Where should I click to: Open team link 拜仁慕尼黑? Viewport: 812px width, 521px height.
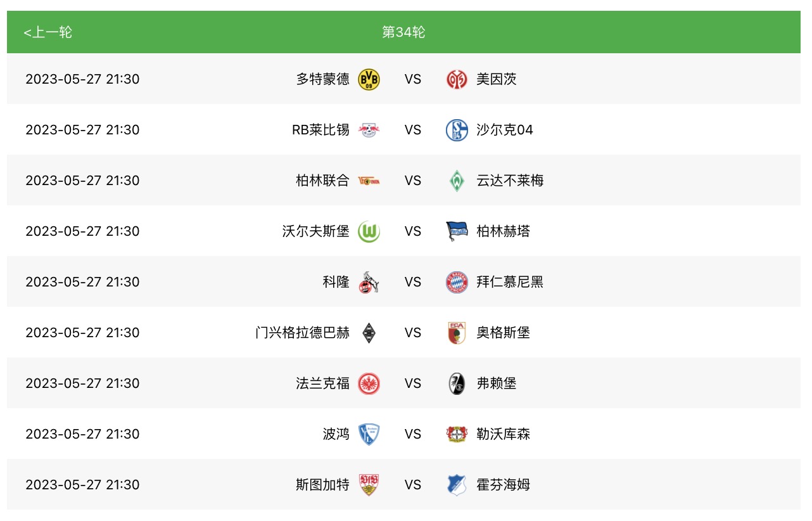(510, 282)
